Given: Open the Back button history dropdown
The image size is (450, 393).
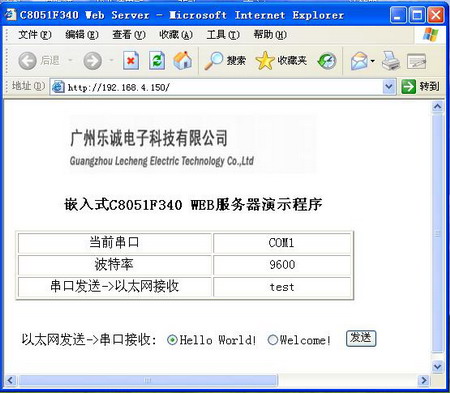Looking at the screenshot, I should point(70,61).
